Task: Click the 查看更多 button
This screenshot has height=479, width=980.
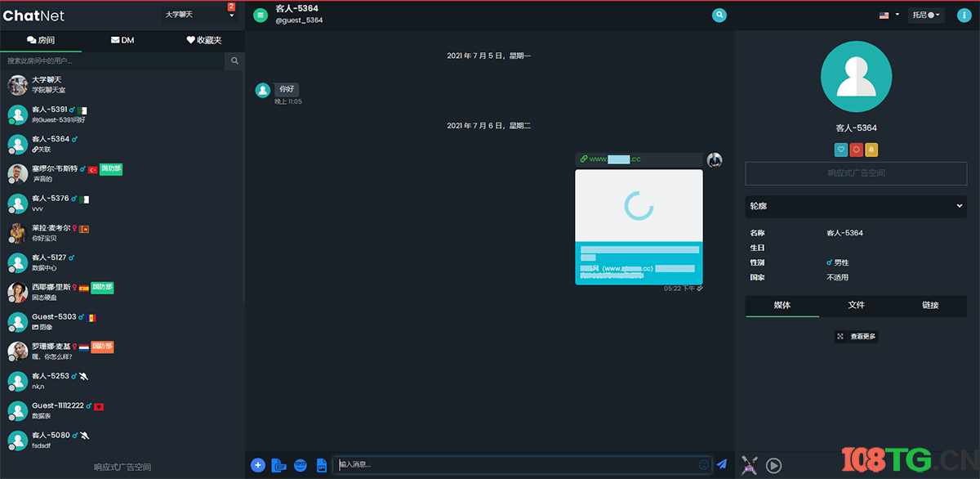Action: (856, 336)
